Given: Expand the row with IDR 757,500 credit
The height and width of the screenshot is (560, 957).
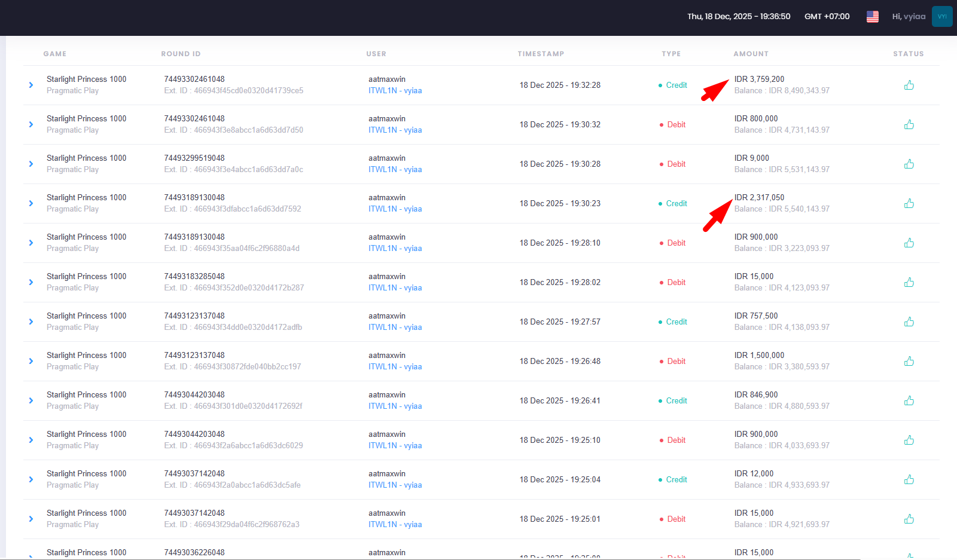Looking at the screenshot, I should 31,322.
